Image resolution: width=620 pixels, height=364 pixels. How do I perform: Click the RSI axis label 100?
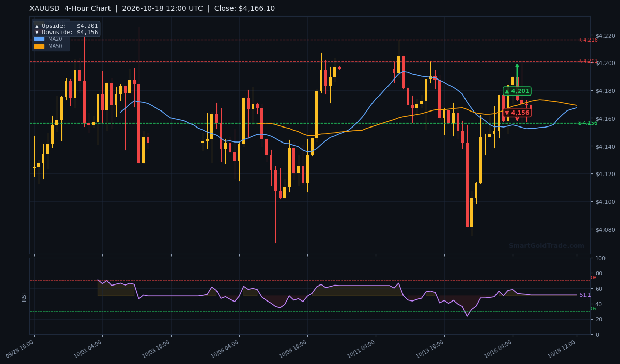pos(600,258)
